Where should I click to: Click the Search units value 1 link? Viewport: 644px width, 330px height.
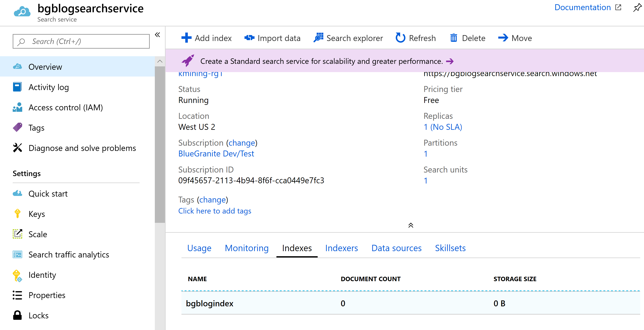tap(426, 180)
